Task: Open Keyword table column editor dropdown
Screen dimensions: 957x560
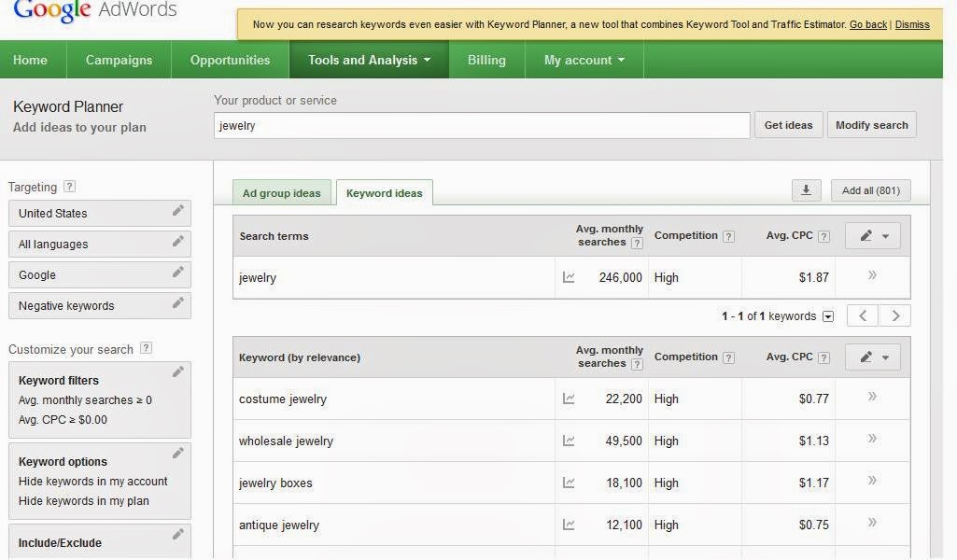Action: tap(873, 357)
